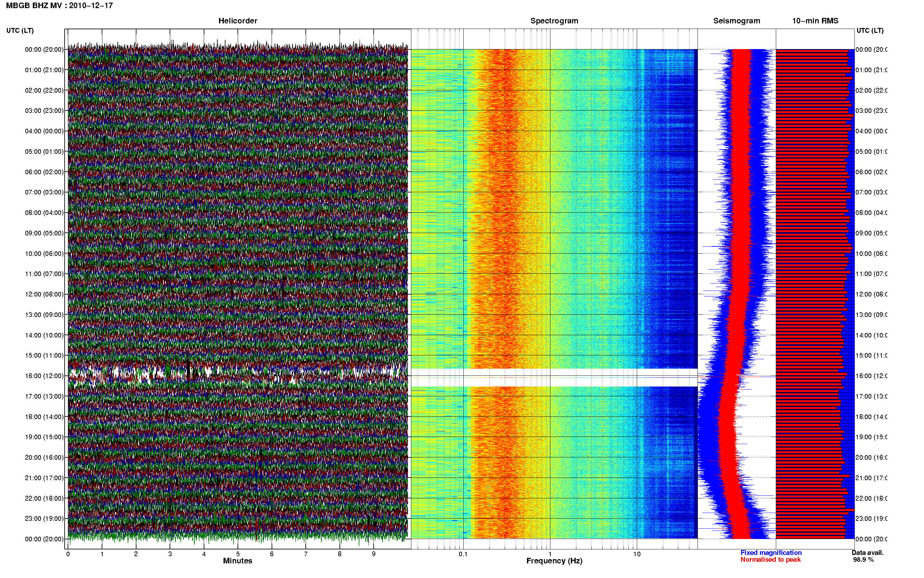Click the white data gap in the spectrogram

(554, 377)
